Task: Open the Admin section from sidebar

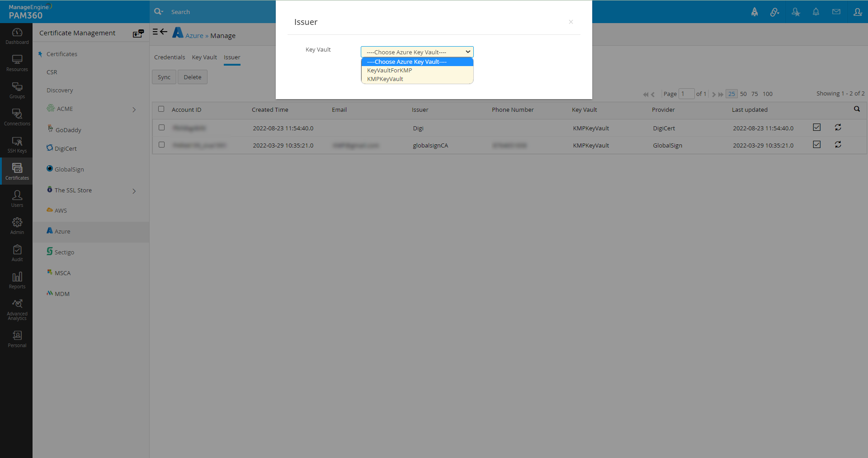Action: pos(17,225)
